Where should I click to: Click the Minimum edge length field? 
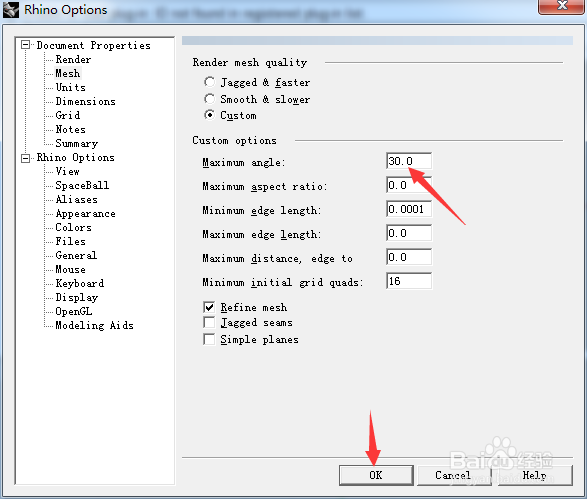(409, 209)
